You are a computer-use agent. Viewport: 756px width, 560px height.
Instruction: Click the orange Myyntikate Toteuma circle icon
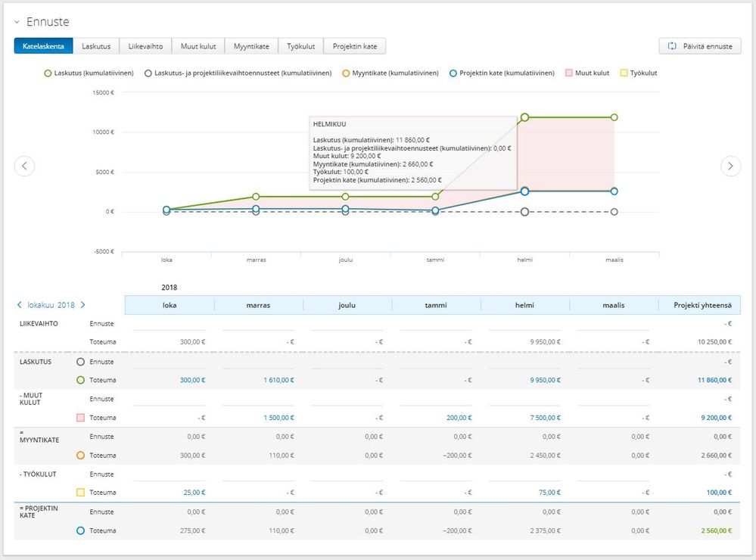pos(80,456)
